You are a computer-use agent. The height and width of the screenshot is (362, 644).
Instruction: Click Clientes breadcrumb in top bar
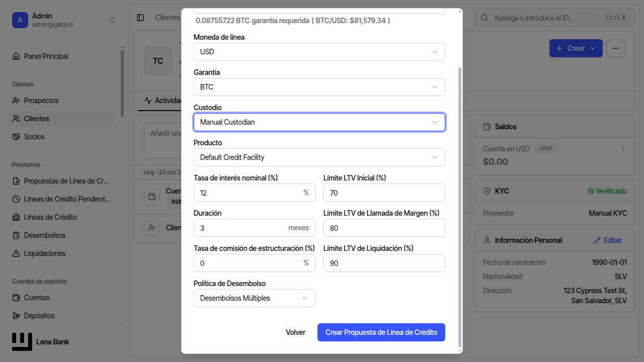click(x=167, y=18)
